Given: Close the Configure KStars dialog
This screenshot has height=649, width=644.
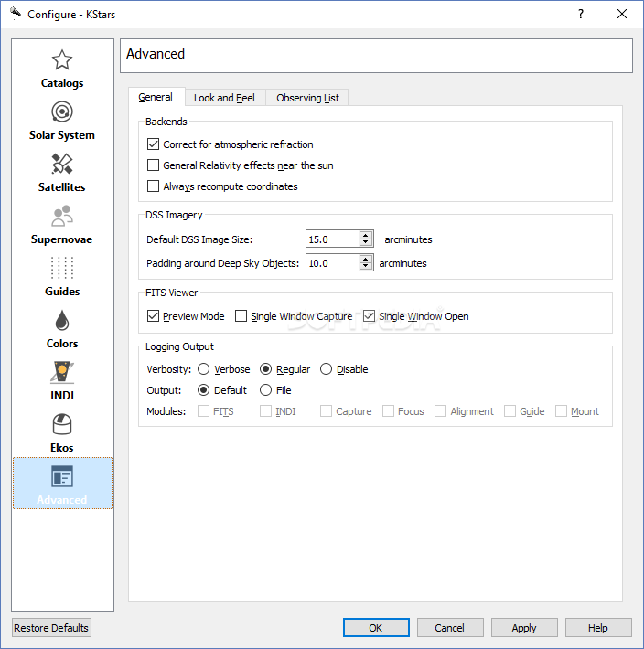Looking at the screenshot, I should 622,14.
